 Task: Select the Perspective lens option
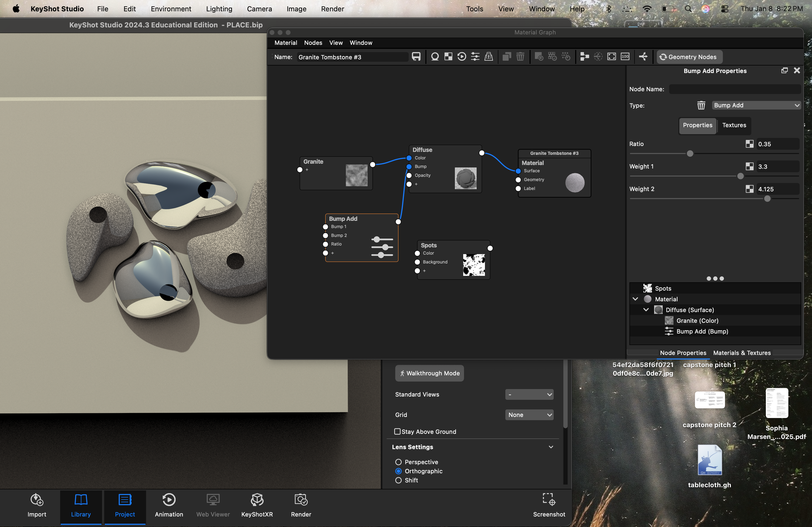coord(398,462)
